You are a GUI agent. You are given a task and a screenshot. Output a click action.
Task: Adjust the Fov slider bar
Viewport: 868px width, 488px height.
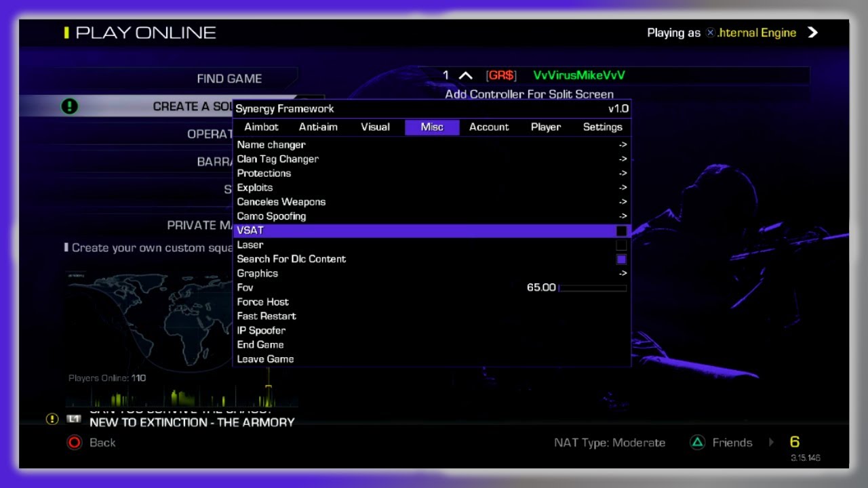tap(593, 288)
